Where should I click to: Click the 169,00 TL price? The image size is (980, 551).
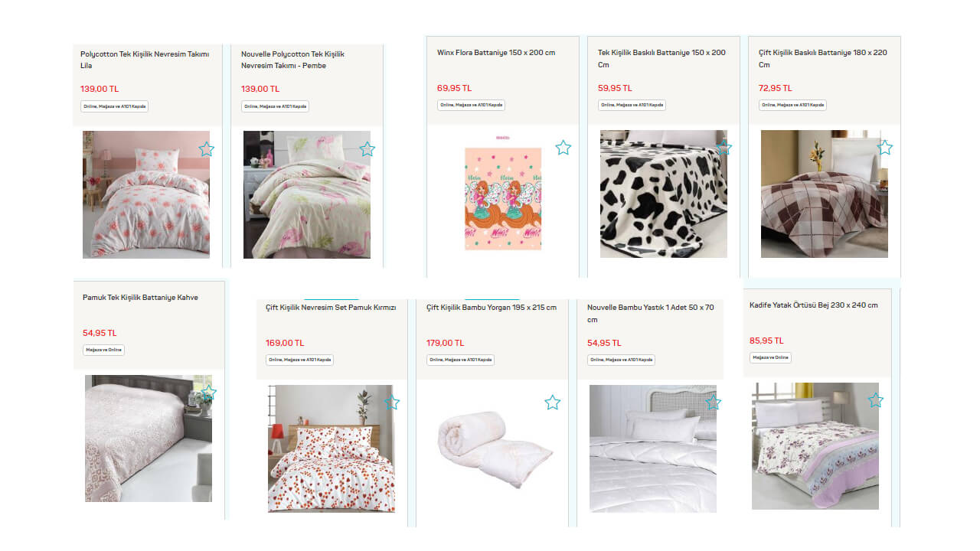click(285, 343)
